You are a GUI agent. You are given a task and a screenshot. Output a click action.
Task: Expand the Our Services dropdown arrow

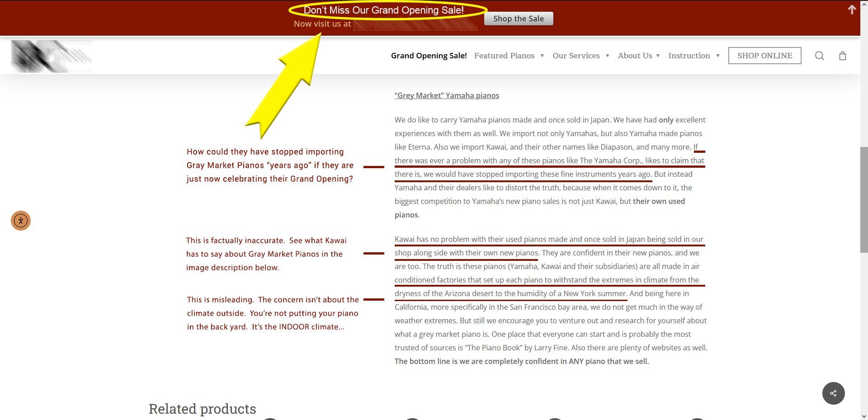point(608,56)
